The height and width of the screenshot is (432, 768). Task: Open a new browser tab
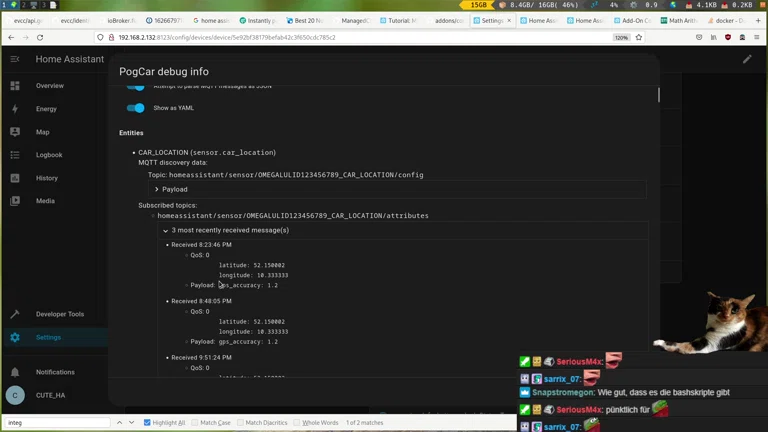(x=758, y=21)
